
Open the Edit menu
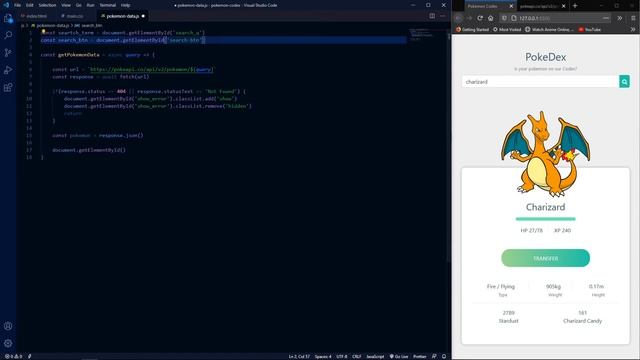30,5
